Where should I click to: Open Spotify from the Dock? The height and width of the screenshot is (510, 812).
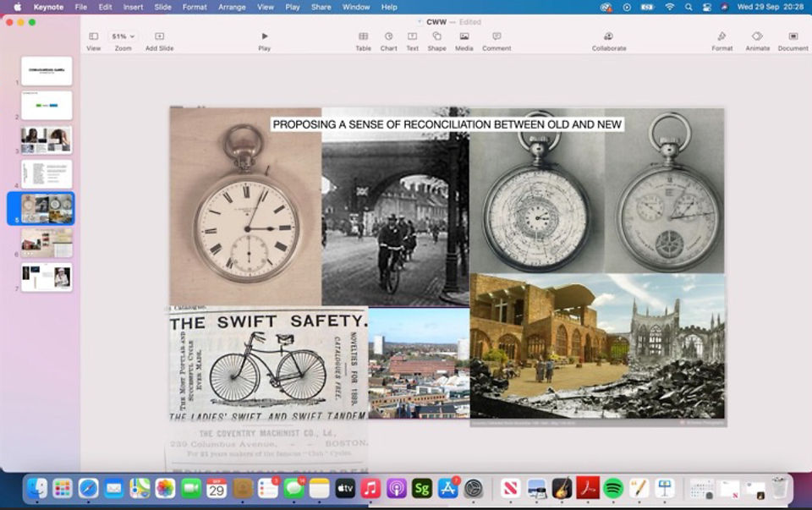coord(613,488)
